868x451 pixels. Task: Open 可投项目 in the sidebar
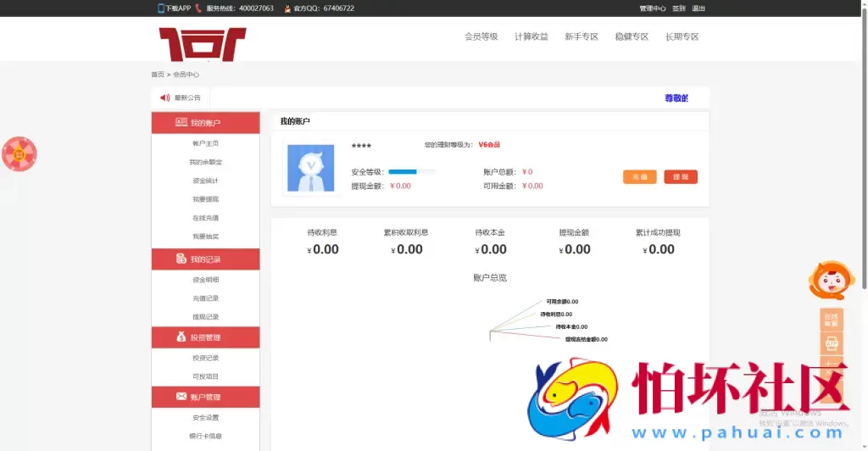(205, 376)
